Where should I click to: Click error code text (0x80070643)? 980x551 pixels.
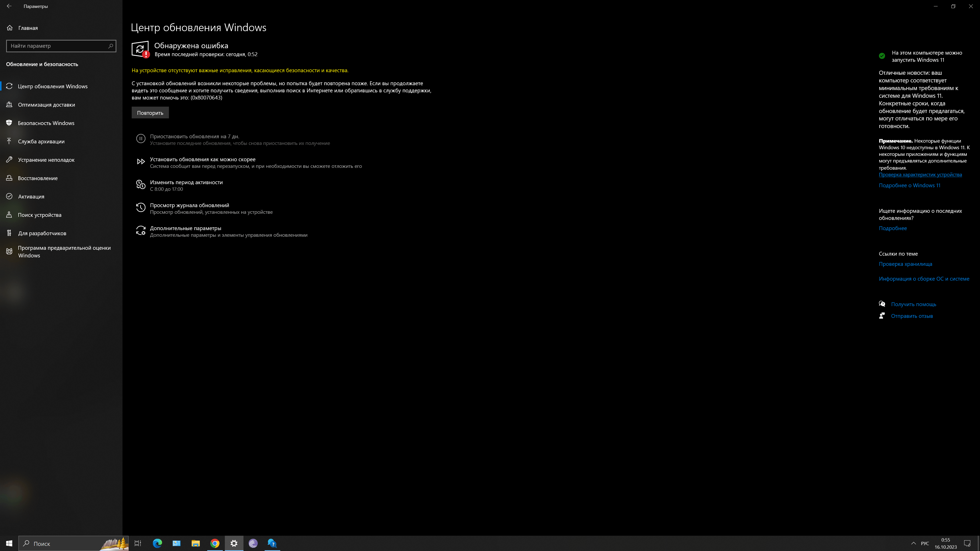(x=206, y=98)
